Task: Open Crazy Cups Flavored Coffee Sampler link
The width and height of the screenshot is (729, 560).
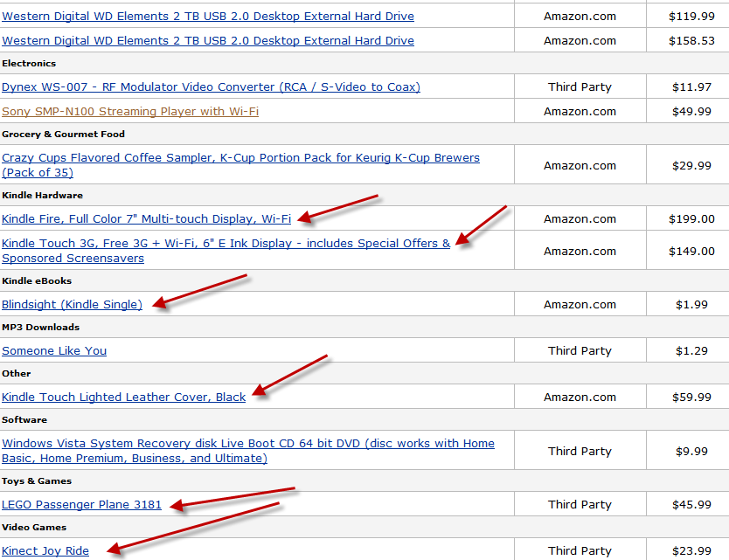Action: coord(240,158)
